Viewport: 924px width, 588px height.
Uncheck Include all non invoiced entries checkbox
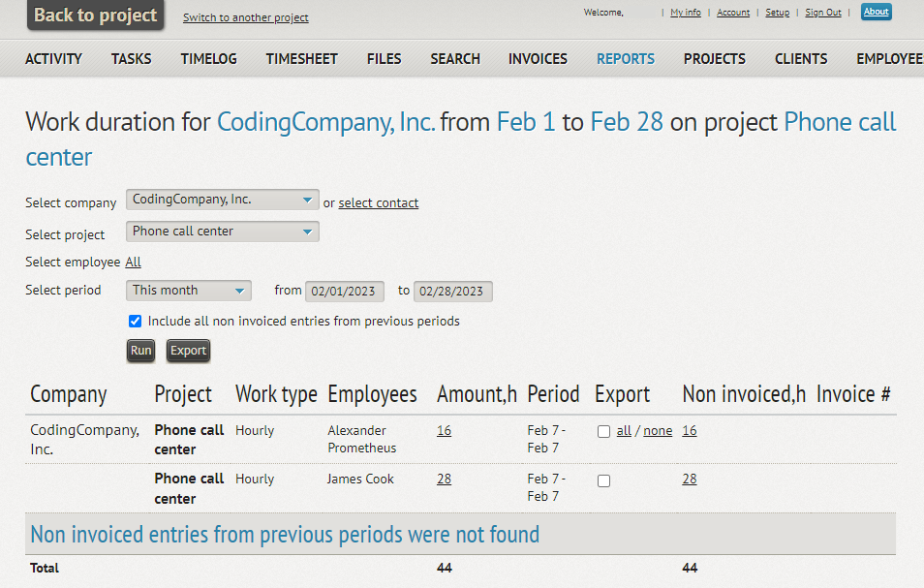pos(135,322)
